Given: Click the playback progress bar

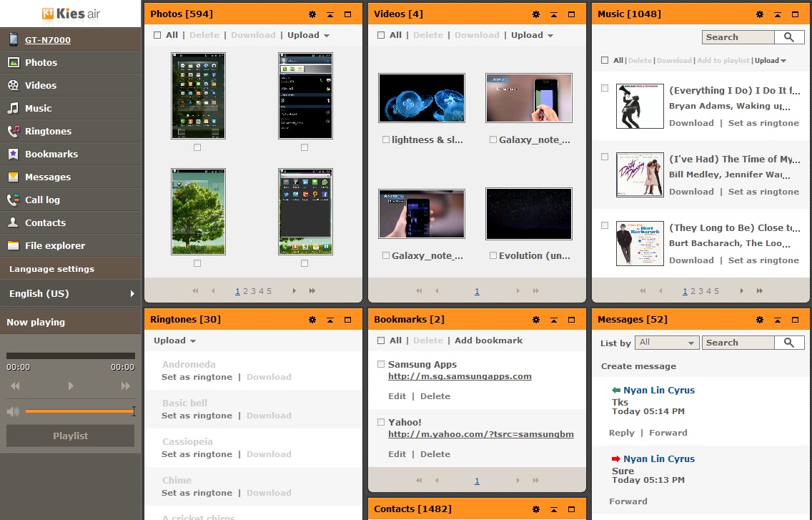Looking at the screenshot, I should coord(71,355).
